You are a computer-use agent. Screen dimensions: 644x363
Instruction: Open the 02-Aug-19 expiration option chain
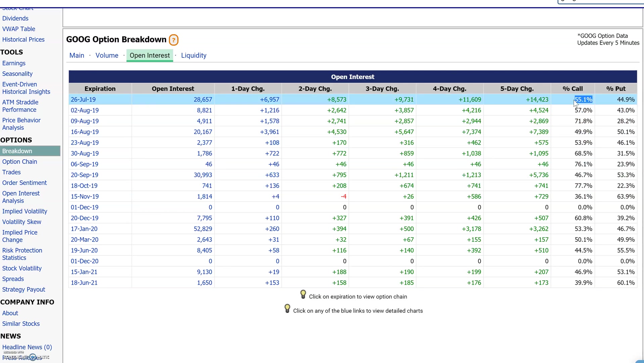click(85, 110)
